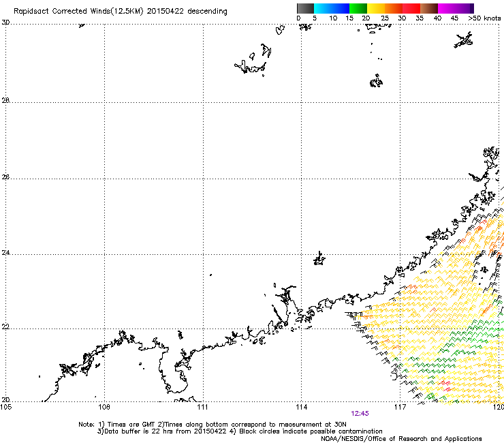
Task: Click the purple 12:45 time label
Action: [x=360, y=414]
